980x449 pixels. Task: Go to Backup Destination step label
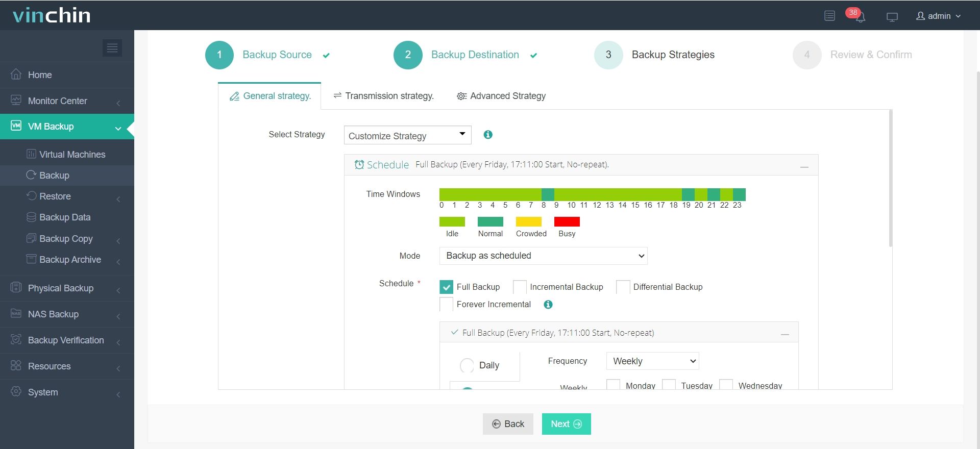coord(475,55)
